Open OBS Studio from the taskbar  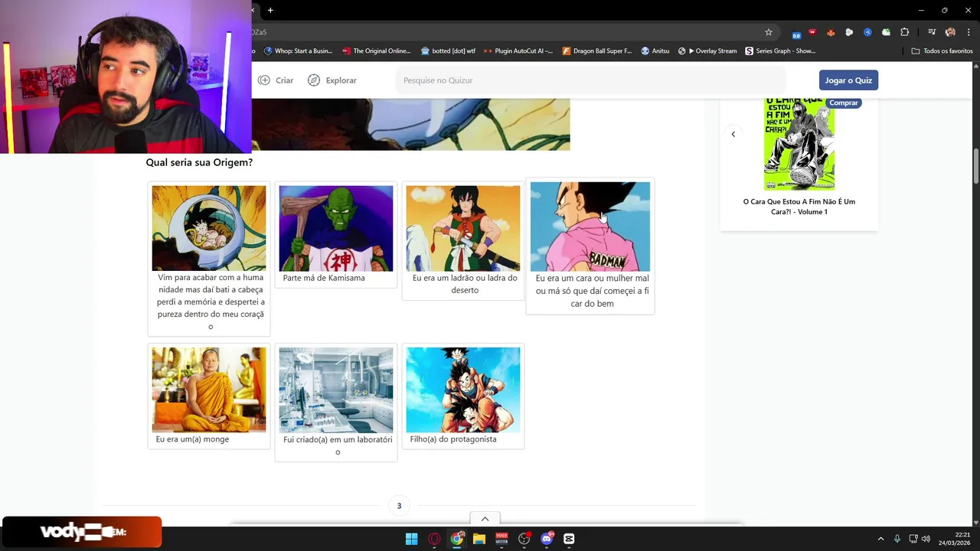524,539
